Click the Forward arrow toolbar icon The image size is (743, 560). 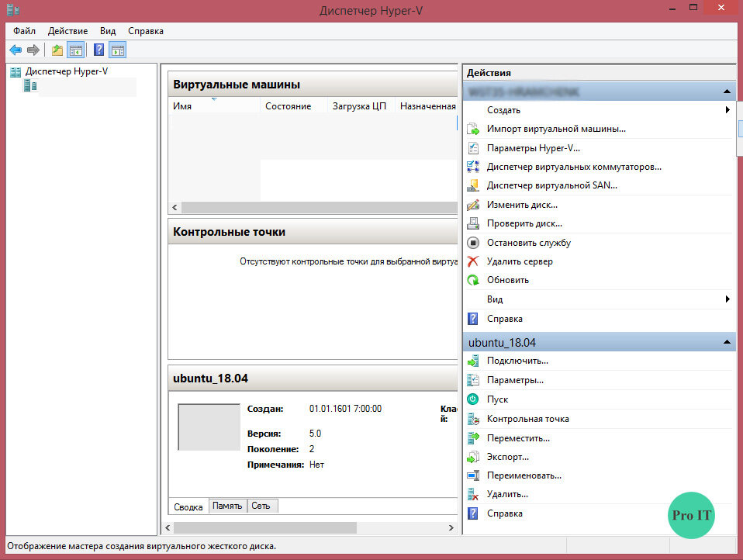(33, 50)
